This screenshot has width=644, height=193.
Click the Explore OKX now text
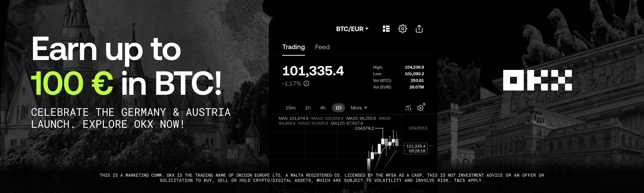(x=133, y=124)
